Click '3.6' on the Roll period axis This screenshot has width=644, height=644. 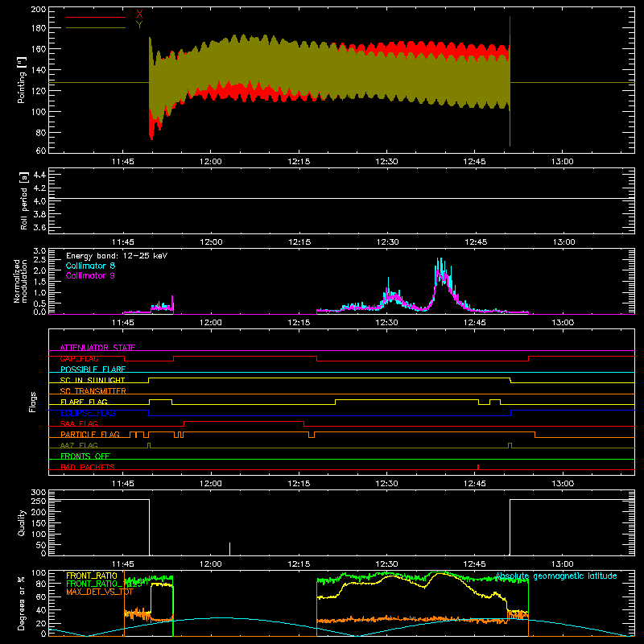click(x=39, y=227)
